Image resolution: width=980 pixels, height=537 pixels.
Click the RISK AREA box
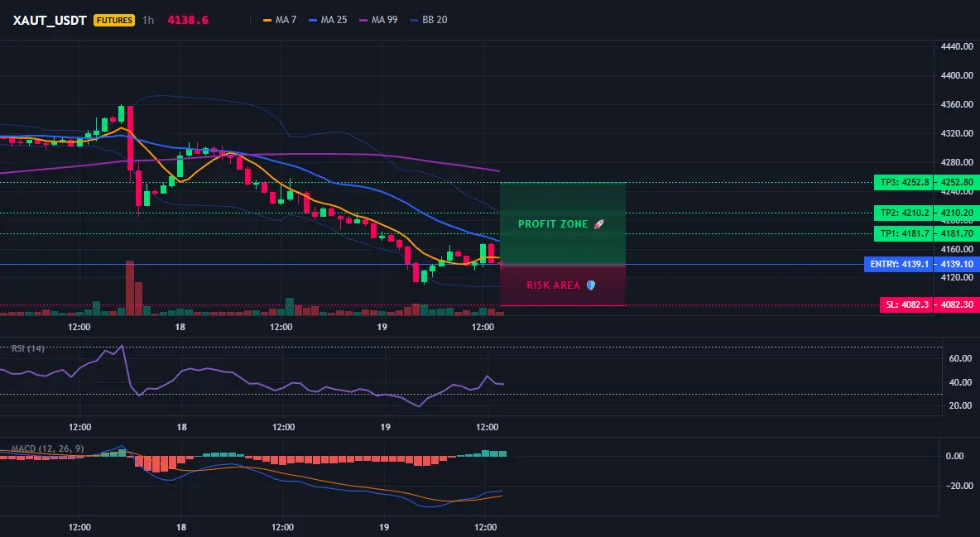click(x=563, y=285)
